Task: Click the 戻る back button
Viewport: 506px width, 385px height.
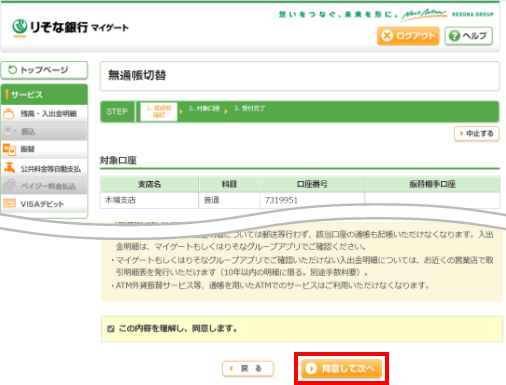Action: 248,369
